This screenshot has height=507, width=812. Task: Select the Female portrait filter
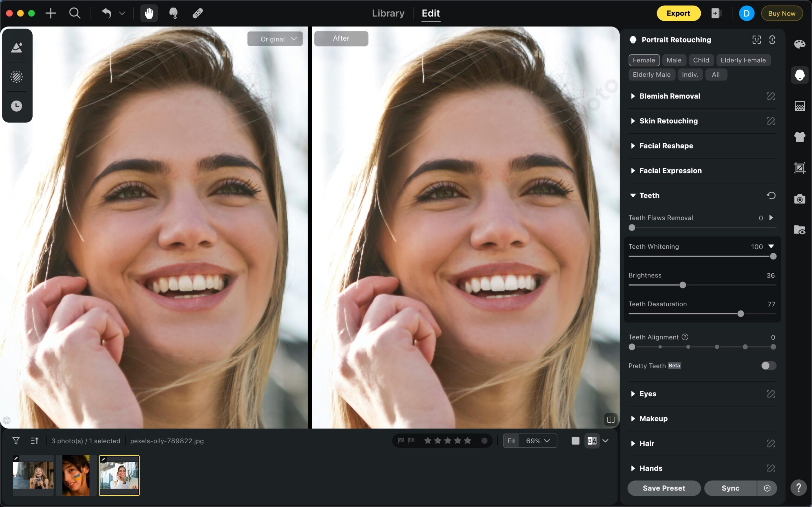644,60
